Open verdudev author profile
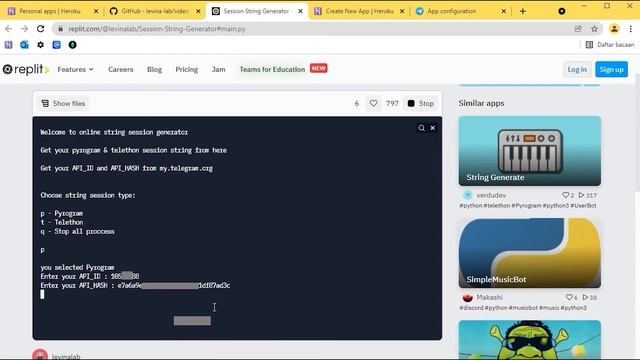Screen dimensions: 640x360 [x=491, y=195]
